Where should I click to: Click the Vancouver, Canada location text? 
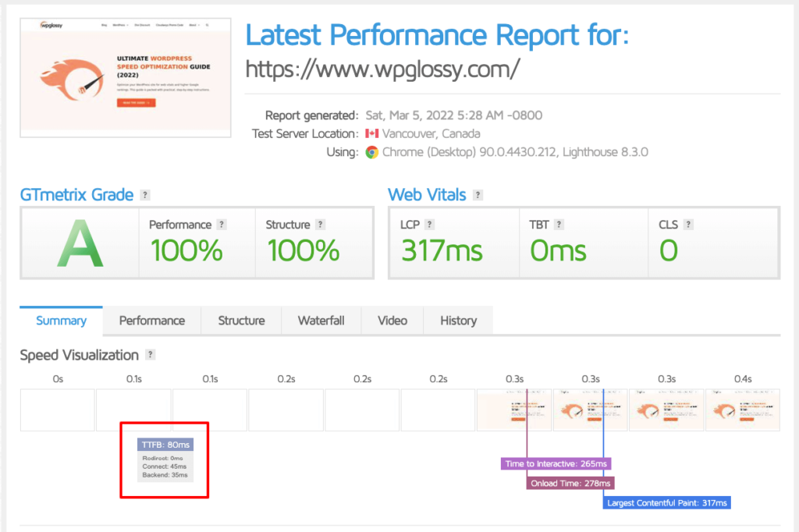coord(431,133)
